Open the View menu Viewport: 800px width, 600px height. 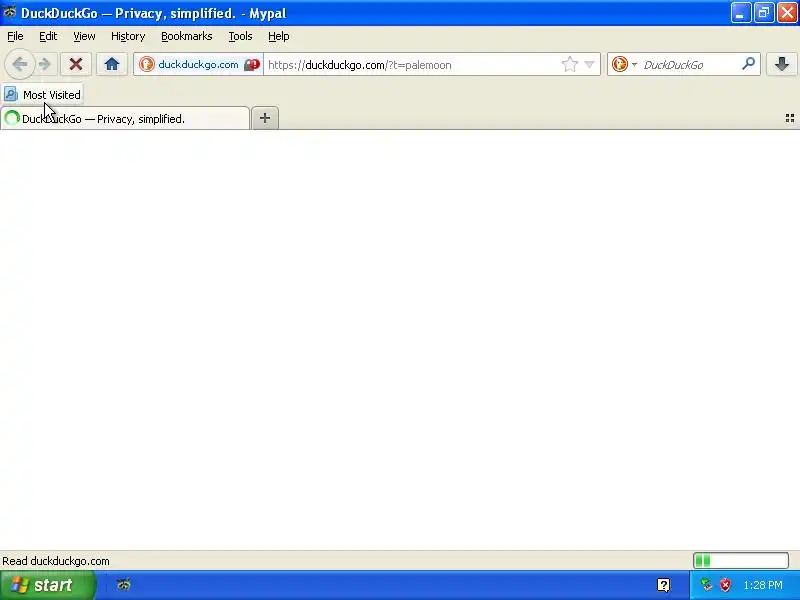pos(84,36)
